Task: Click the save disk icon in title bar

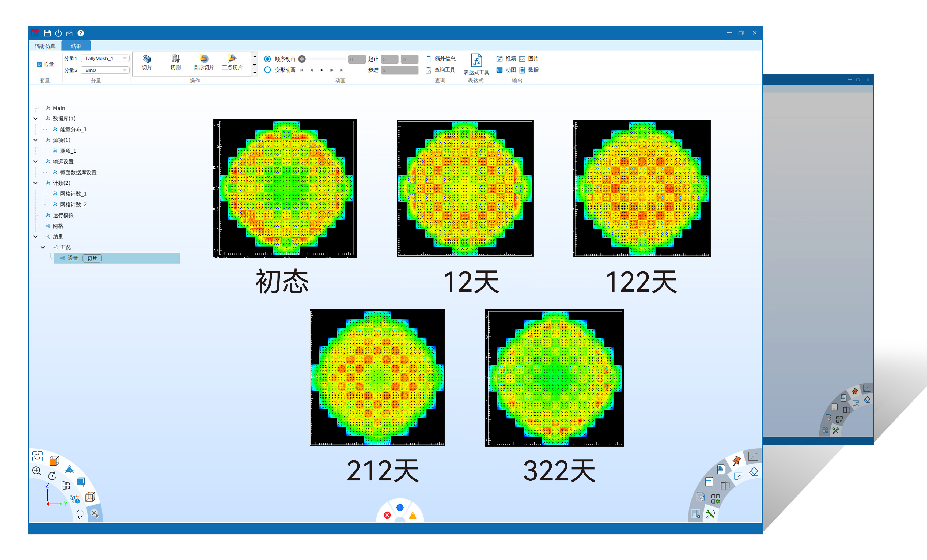Action: pos(47,33)
